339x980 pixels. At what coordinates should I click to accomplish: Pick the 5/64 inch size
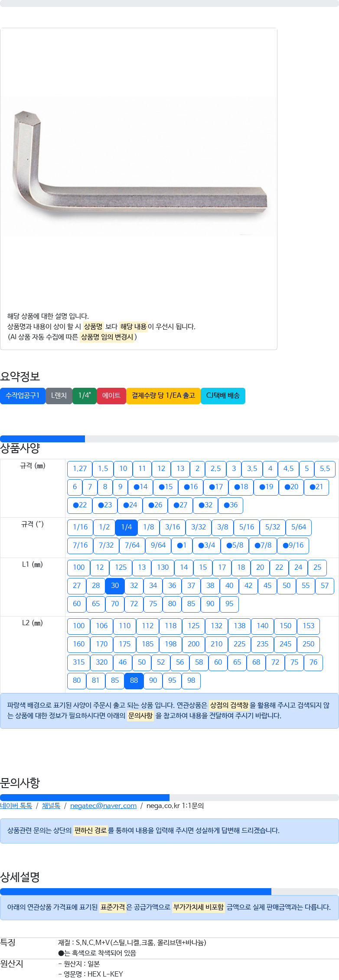tap(299, 527)
